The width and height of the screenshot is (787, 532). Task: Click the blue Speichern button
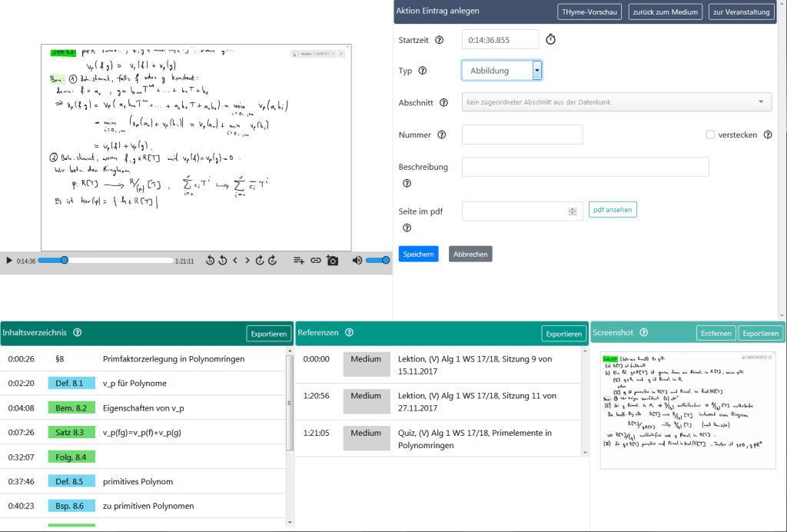click(418, 254)
